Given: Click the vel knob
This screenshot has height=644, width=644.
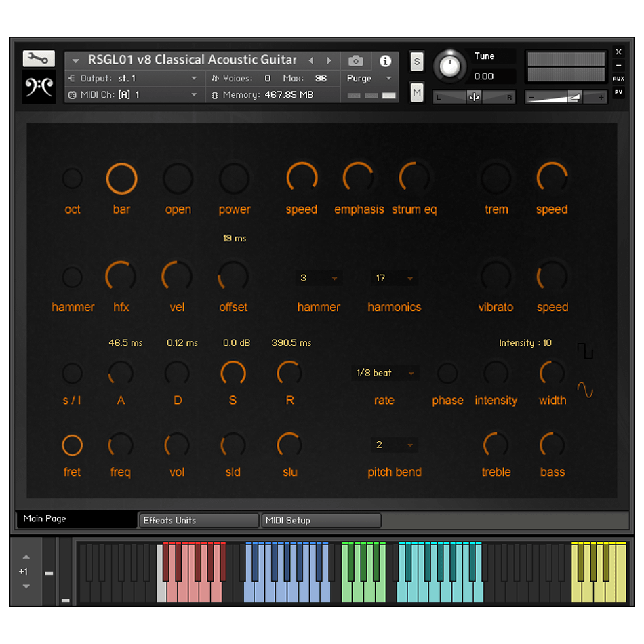Looking at the screenshot, I should (177, 276).
